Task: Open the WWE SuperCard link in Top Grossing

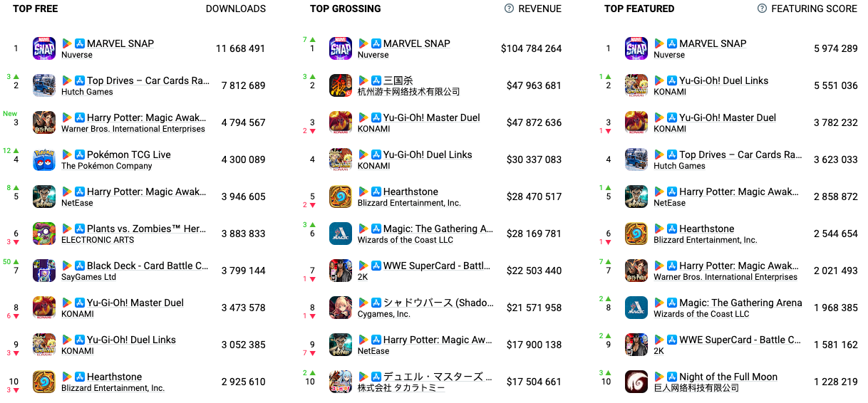Action: coord(437,266)
